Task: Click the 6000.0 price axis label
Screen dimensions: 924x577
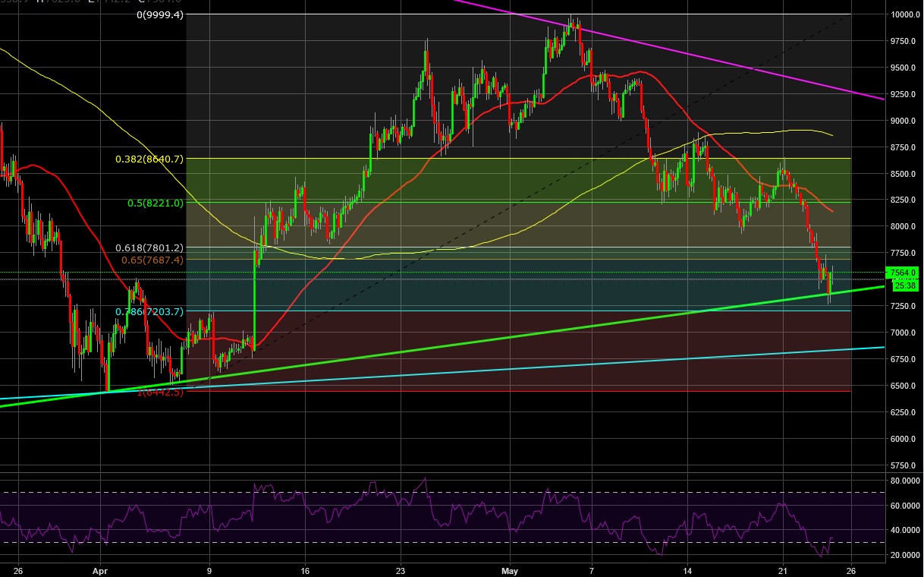Action: pos(902,439)
